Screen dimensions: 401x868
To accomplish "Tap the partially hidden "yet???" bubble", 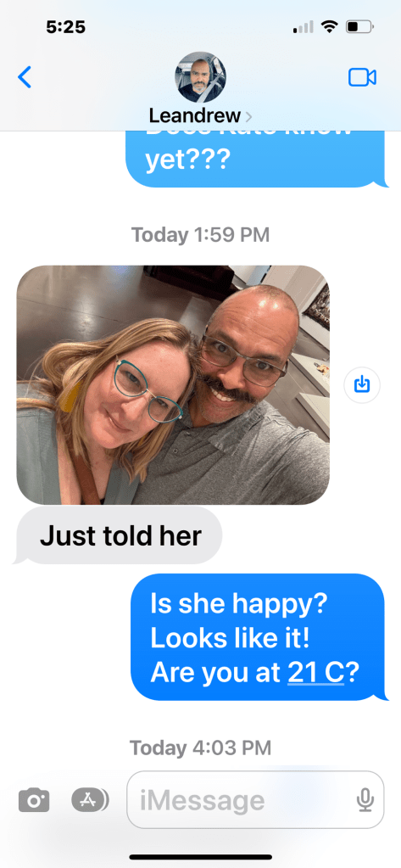I will 257,159.
